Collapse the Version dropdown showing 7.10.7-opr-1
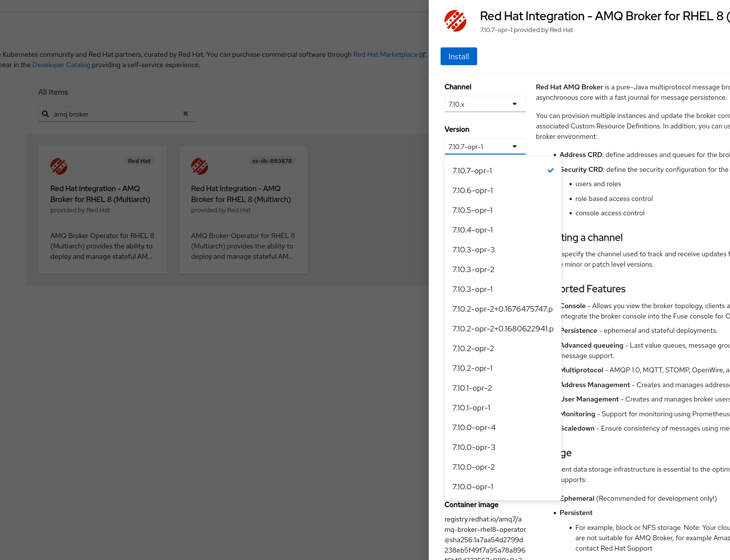The image size is (730, 560). pyautogui.click(x=485, y=147)
